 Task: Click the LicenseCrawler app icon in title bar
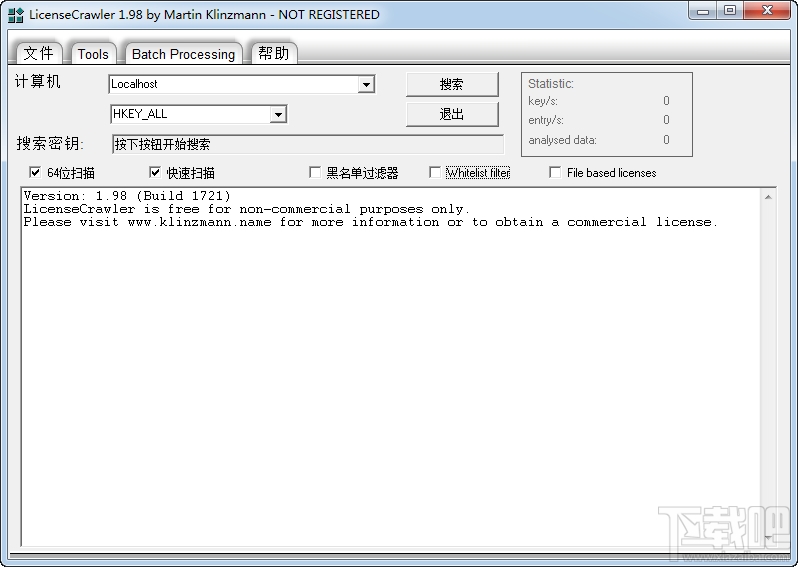tap(16, 15)
